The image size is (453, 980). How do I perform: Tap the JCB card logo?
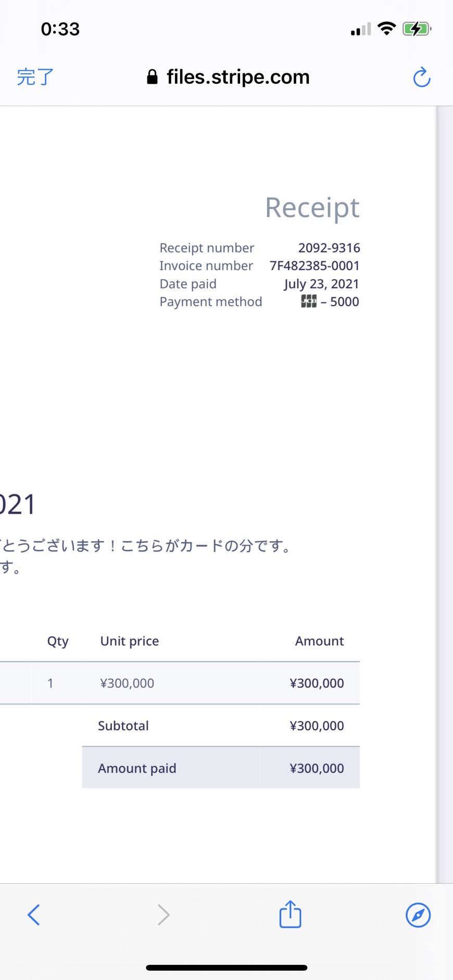pos(309,301)
